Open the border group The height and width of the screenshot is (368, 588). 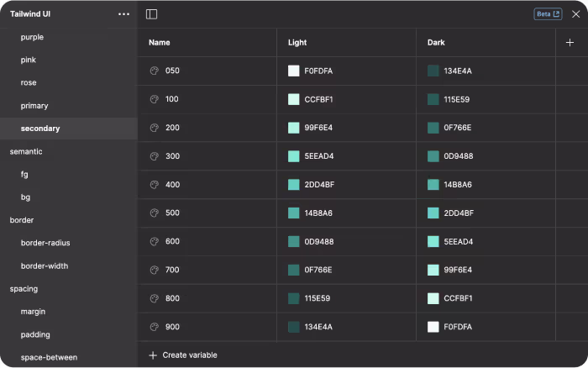22,220
